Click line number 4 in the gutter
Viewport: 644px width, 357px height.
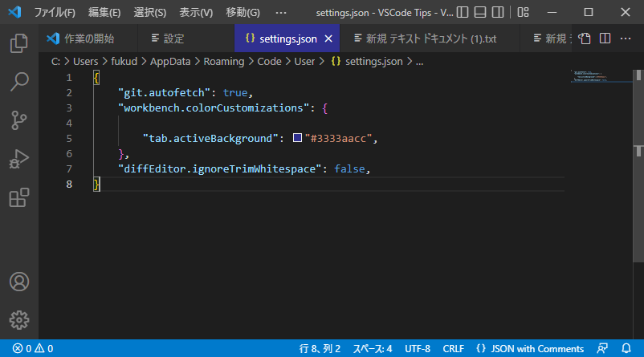[x=69, y=123]
